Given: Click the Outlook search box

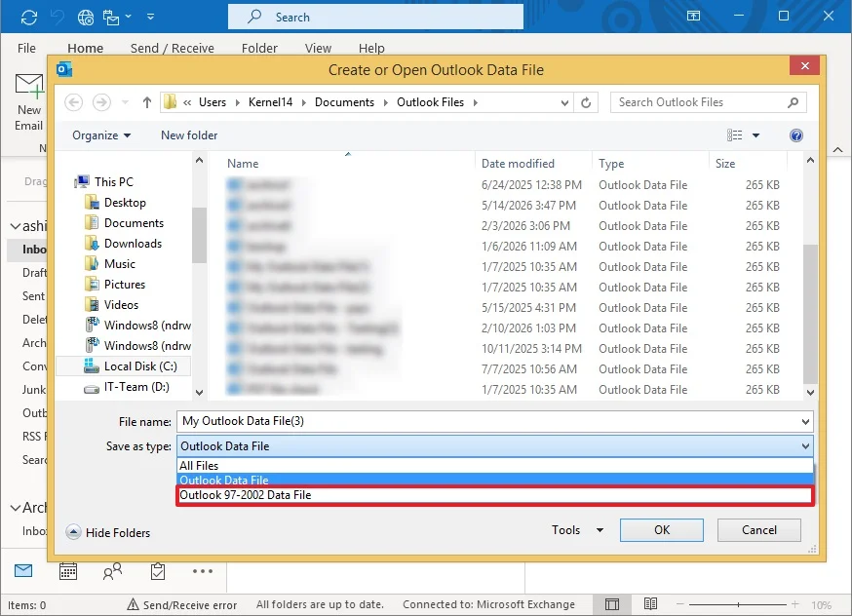Looking at the screenshot, I should (x=375, y=17).
